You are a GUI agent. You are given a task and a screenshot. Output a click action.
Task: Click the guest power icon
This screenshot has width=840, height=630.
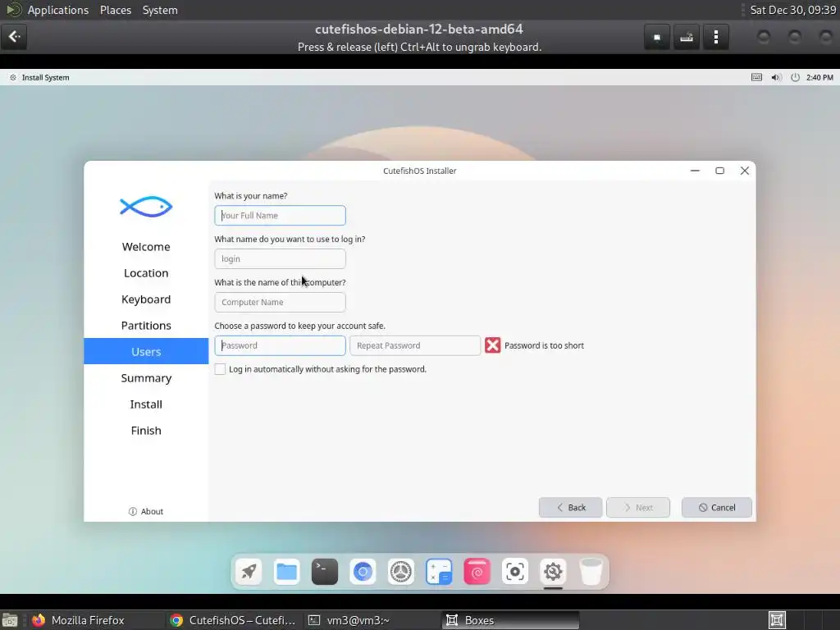click(x=795, y=77)
